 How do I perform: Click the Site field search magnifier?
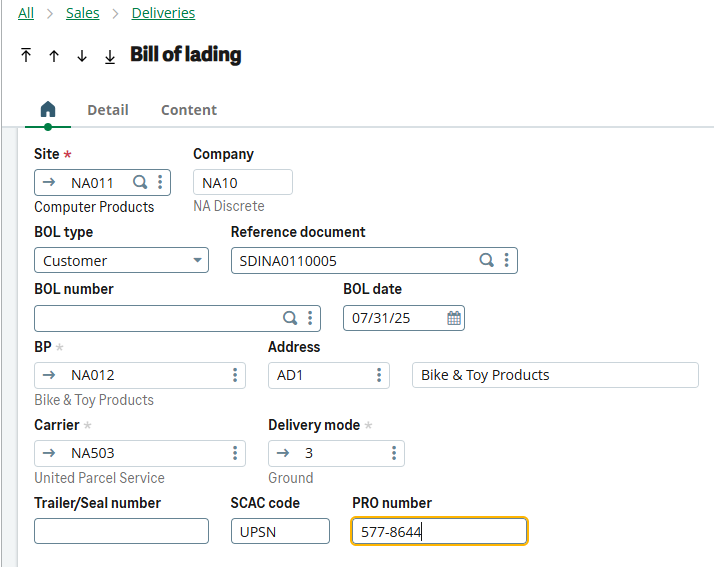(x=141, y=182)
